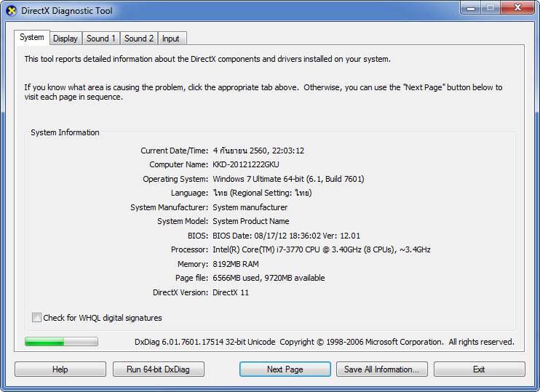
Task: Click the page file 6566MB used value
Action: (x=269, y=278)
